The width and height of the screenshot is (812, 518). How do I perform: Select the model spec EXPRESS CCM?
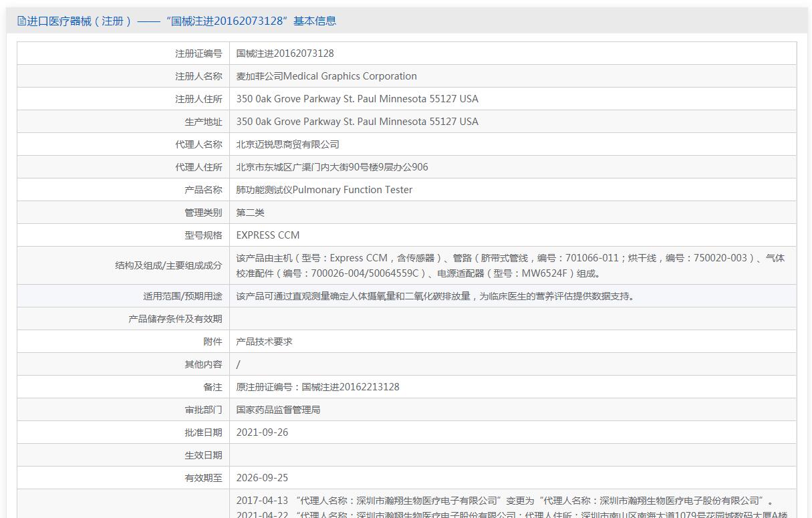click(x=267, y=235)
